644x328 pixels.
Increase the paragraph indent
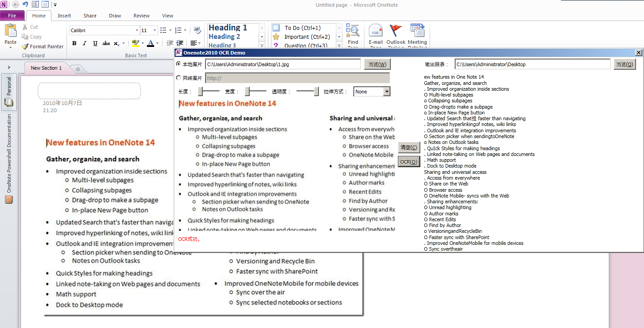click(x=180, y=43)
